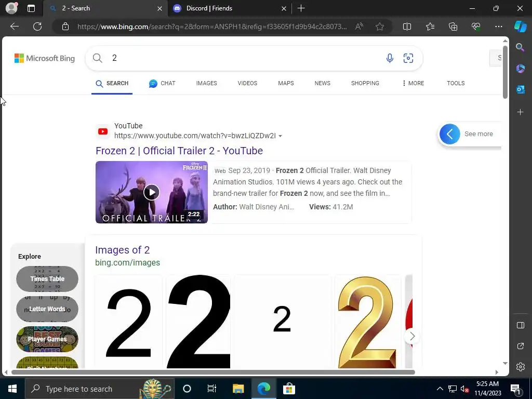This screenshot has height=399, width=532.
Task: Close the 2 - Search tab
Action: tap(159, 8)
